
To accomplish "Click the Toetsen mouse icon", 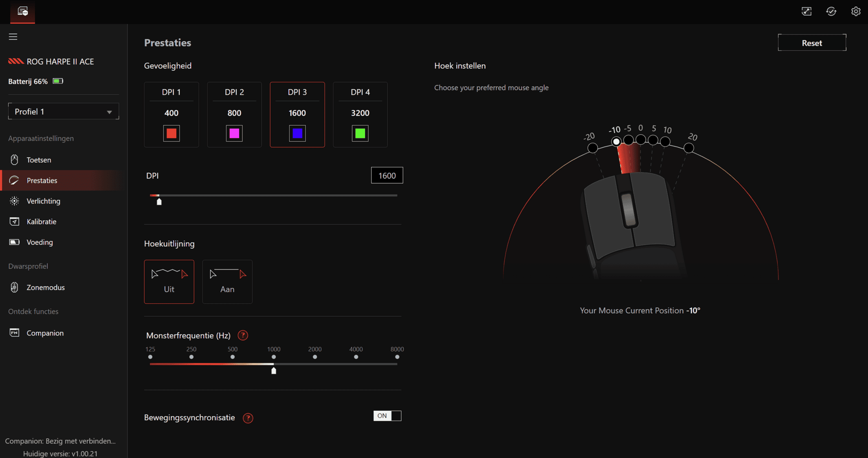I will (x=14, y=160).
